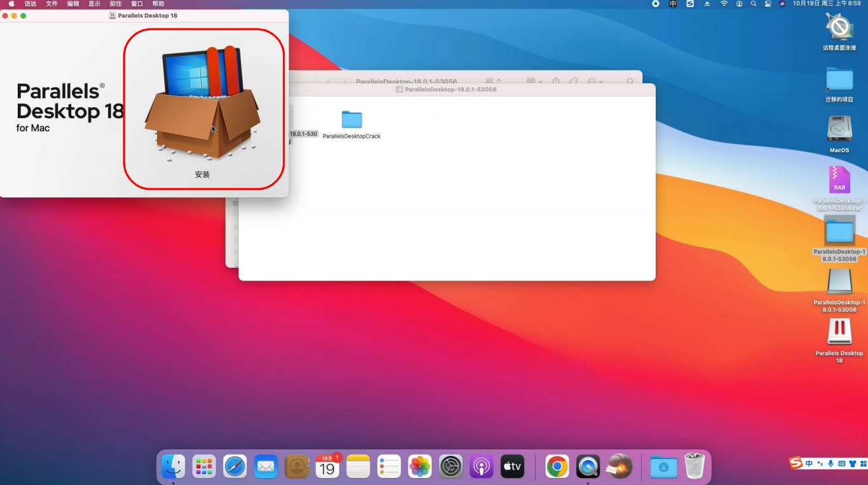
Task: Click the Finder search magnifier
Action: [630, 81]
